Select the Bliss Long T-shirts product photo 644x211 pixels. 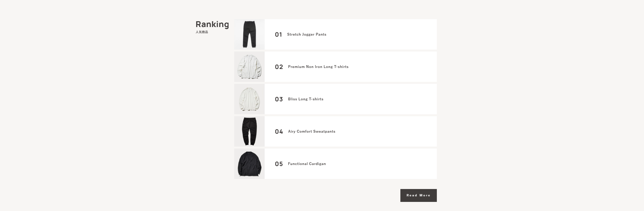tap(249, 99)
